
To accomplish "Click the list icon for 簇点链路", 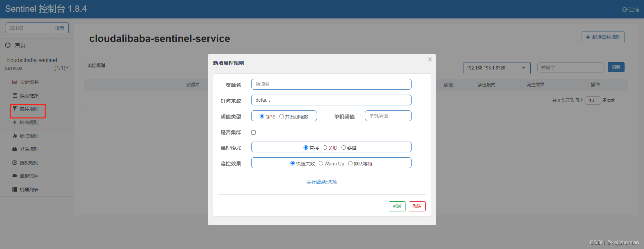I will (x=15, y=95).
